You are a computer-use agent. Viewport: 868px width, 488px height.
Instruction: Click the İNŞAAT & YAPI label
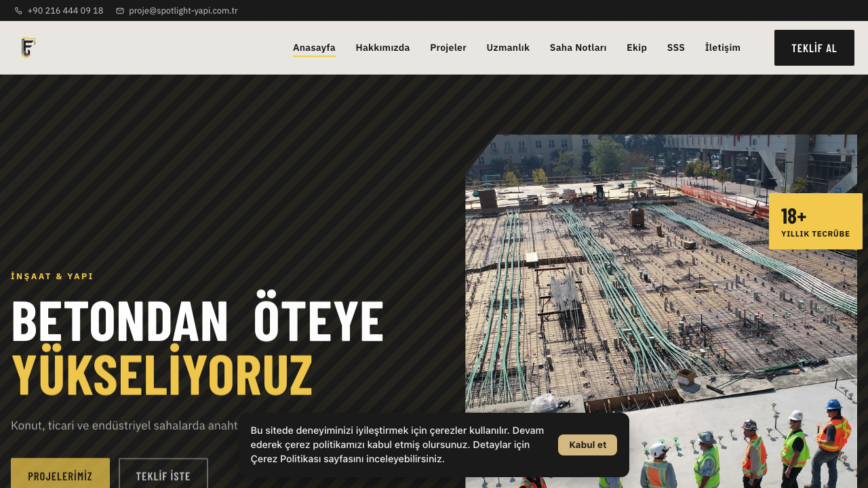click(52, 277)
